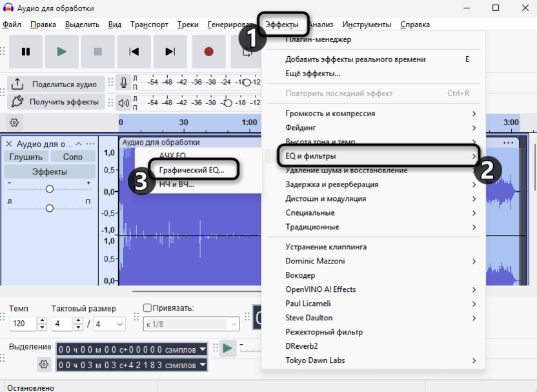Click the Get effects plug icon
The height and width of the screenshot is (392, 537).
click(17, 102)
